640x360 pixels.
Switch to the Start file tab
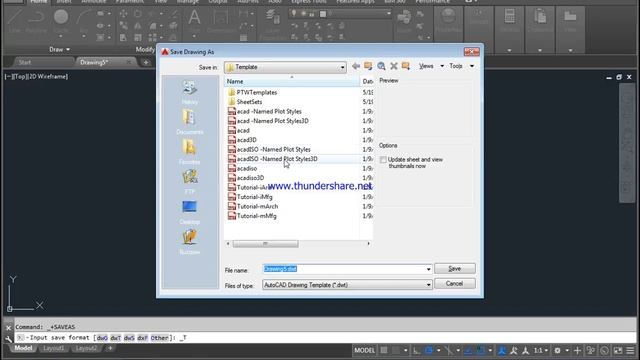point(24,62)
